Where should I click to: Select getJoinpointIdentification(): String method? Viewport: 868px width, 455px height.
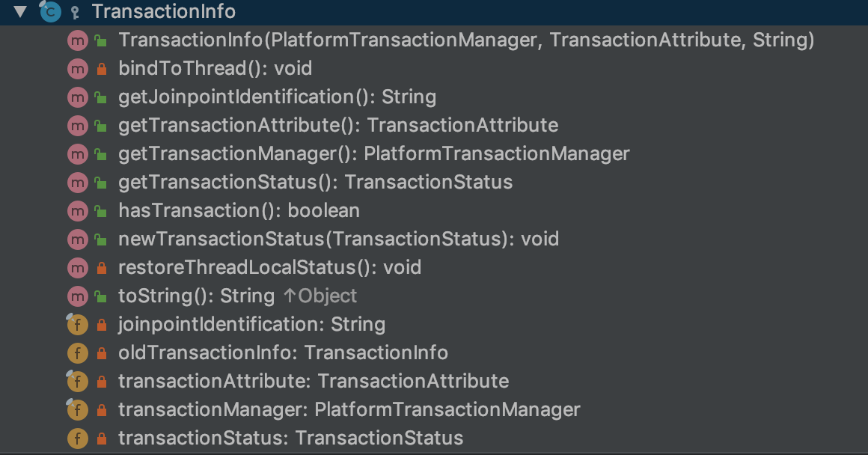tap(277, 97)
